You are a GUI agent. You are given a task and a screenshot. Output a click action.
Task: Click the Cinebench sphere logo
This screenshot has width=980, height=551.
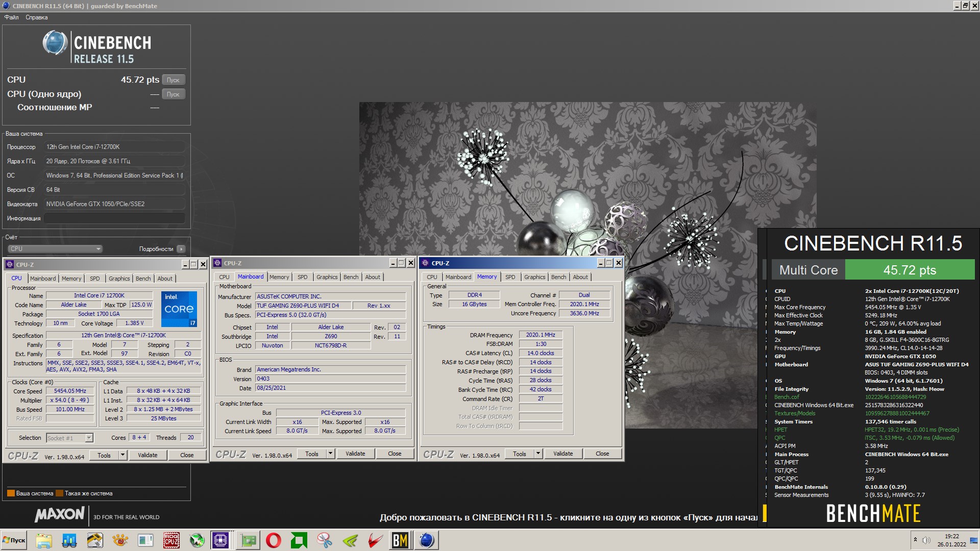pos(55,43)
